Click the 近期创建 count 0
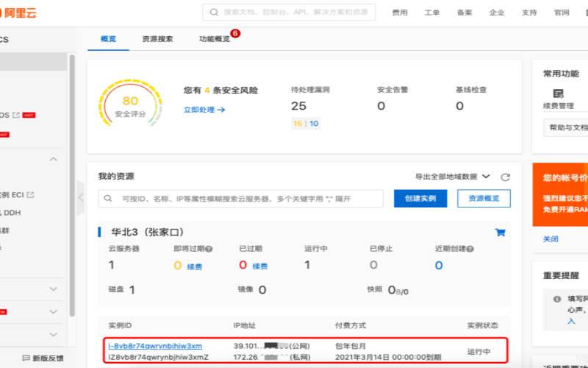The image size is (588, 368). (439, 266)
